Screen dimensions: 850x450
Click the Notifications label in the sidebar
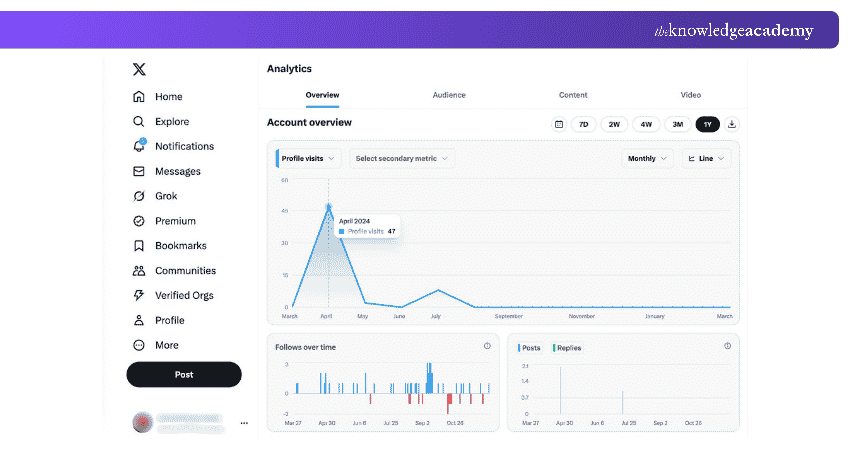click(x=184, y=146)
